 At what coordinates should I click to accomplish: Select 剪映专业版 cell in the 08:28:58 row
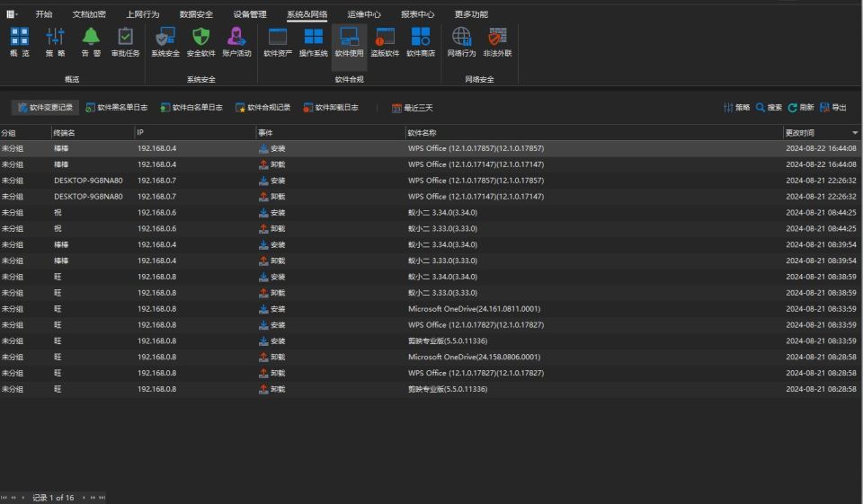pyautogui.click(x=448, y=389)
